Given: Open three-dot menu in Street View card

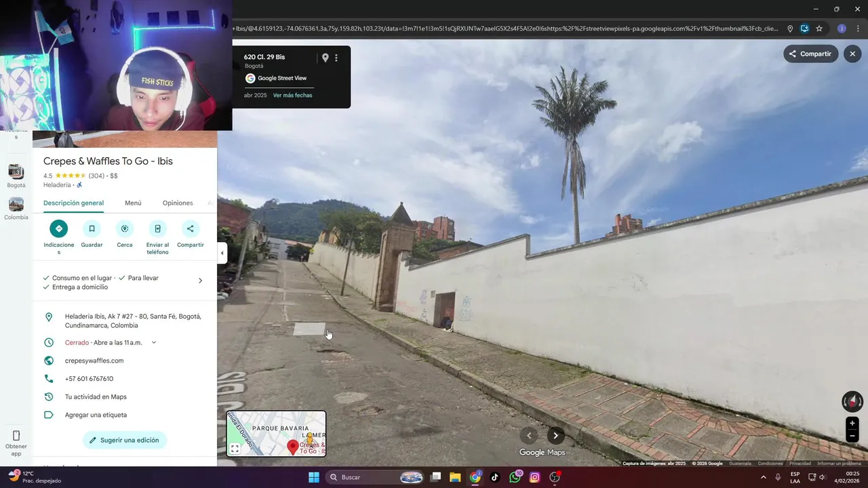Looking at the screenshot, I should coord(336,58).
